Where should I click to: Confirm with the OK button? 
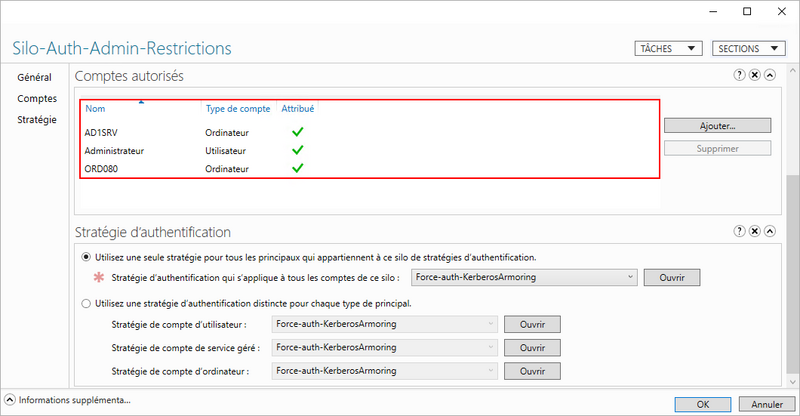pyautogui.click(x=703, y=404)
